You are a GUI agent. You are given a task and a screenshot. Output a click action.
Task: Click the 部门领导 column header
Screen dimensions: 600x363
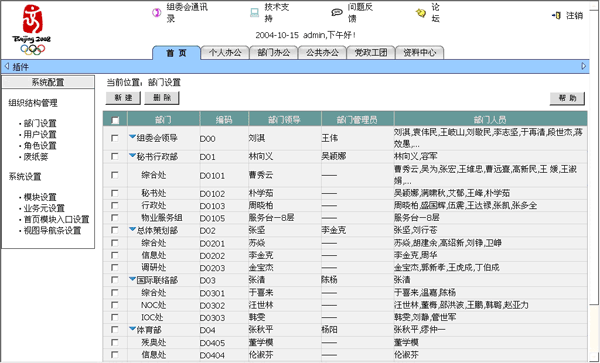285,120
